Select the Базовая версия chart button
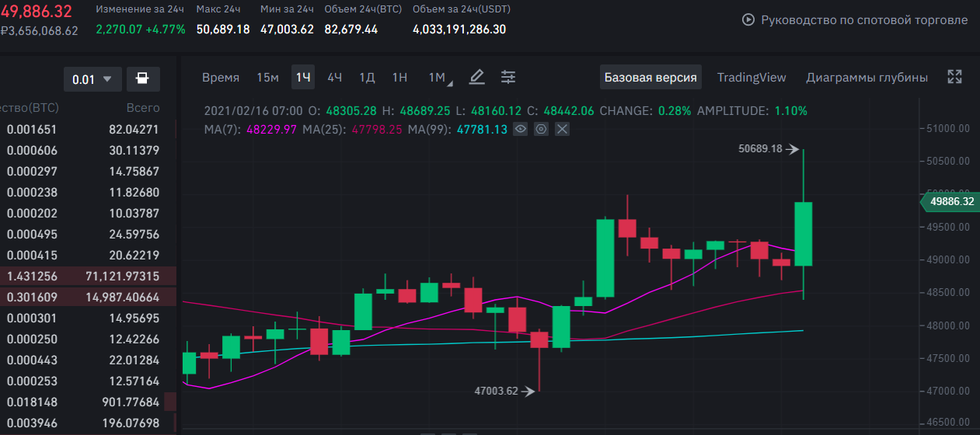Screen dimensions: 980x435 click(650, 77)
